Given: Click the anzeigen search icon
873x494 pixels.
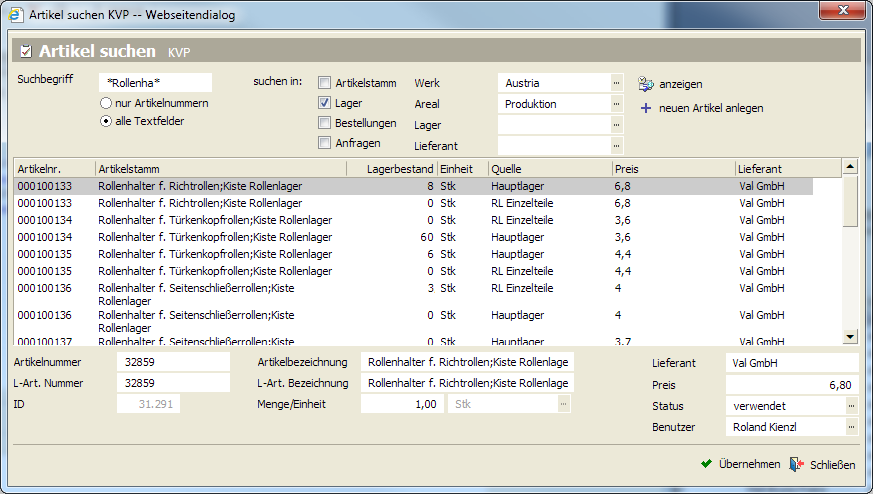Looking at the screenshot, I should tap(646, 84).
